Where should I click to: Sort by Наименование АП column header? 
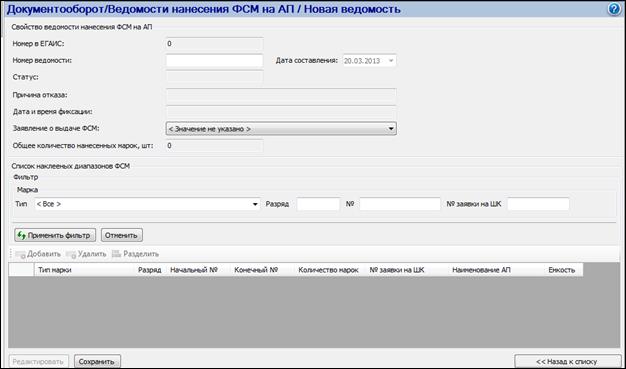pyautogui.click(x=497, y=270)
